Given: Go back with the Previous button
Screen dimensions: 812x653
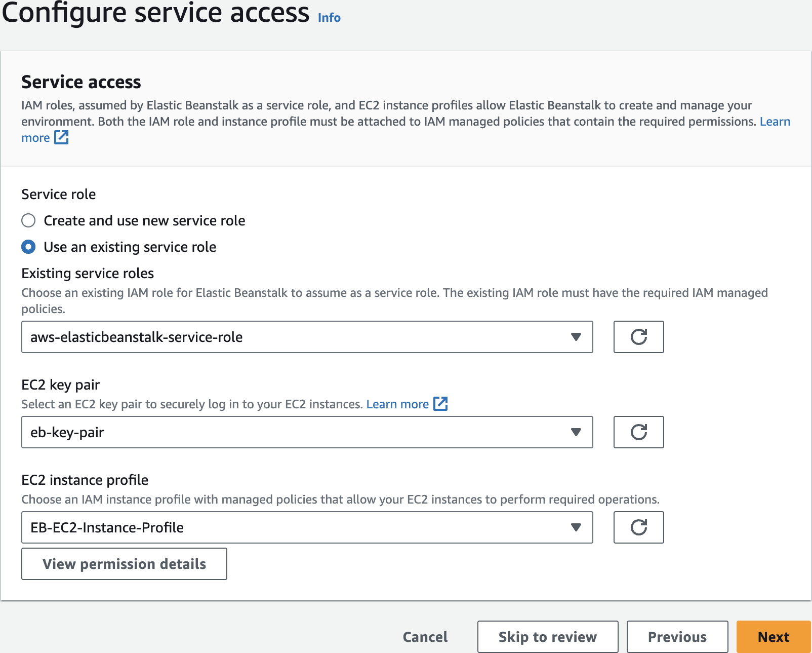Looking at the screenshot, I should (677, 637).
